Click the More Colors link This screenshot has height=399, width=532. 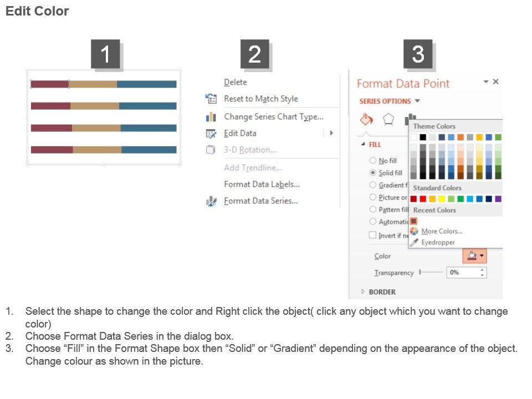tap(442, 231)
